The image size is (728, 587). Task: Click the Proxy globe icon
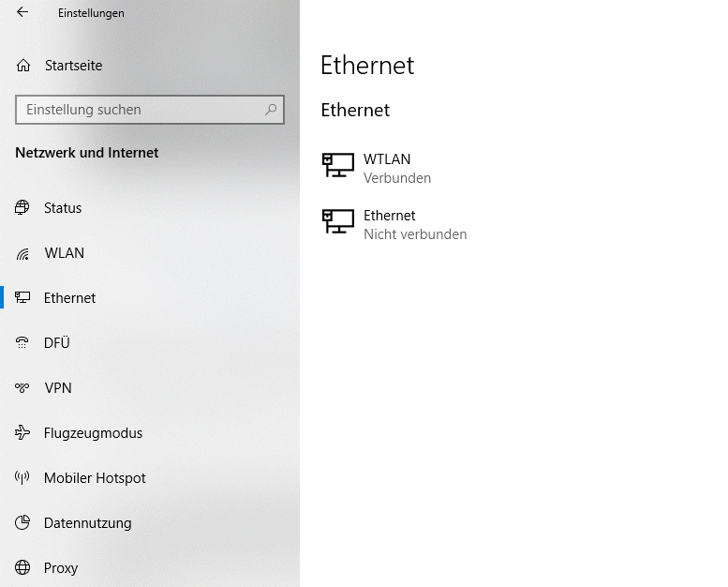(x=22, y=568)
